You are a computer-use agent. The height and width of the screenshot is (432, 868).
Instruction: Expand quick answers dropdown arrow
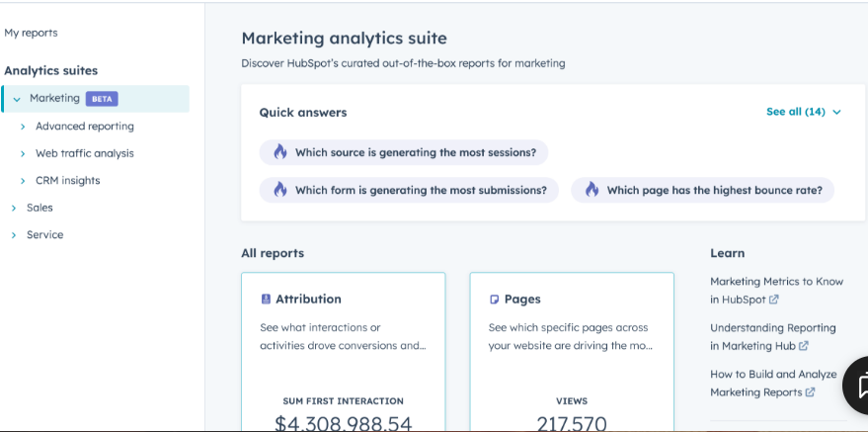pyautogui.click(x=836, y=113)
